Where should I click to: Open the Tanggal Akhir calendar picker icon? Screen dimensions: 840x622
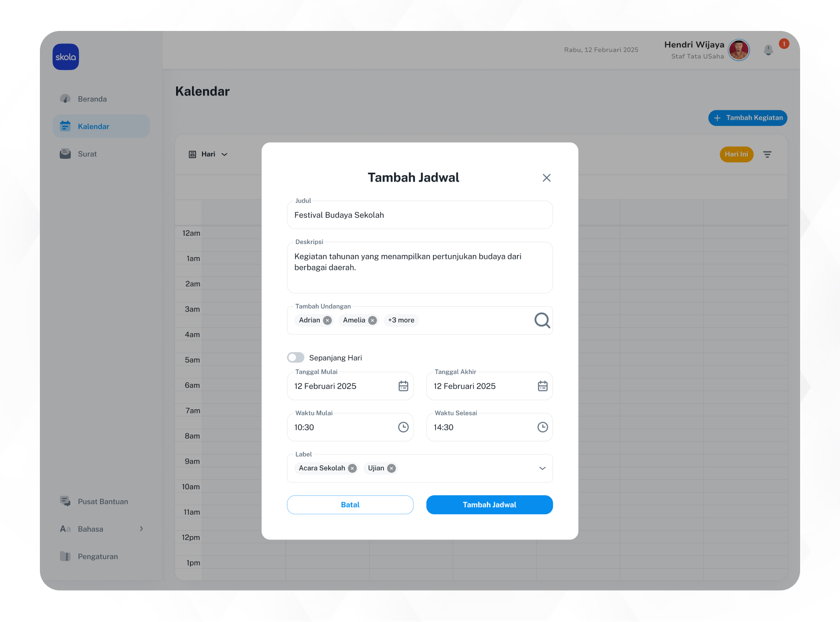pyautogui.click(x=542, y=386)
